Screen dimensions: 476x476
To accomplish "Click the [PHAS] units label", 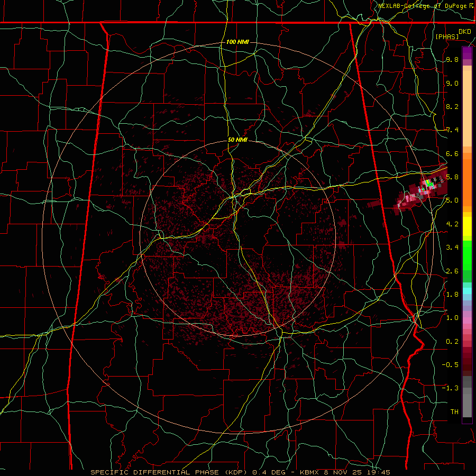I will [447, 36].
